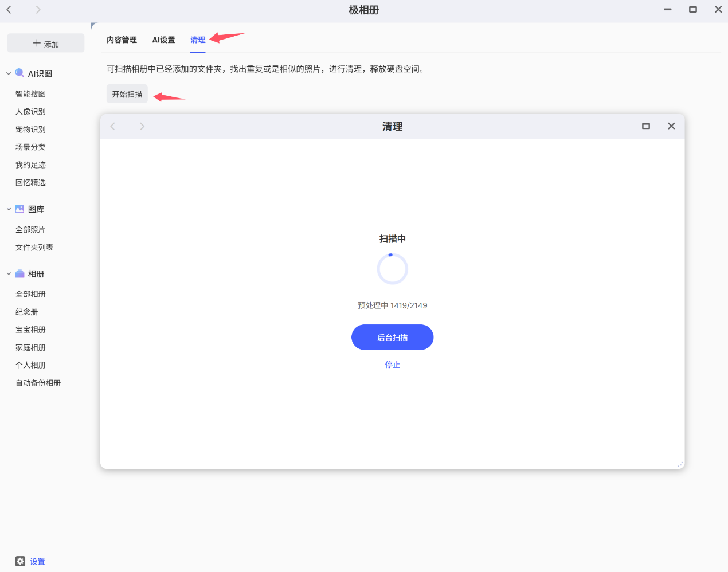728x572 pixels.
Task: Open 宠物识别 in the sidebar
Action: [30, 130]
